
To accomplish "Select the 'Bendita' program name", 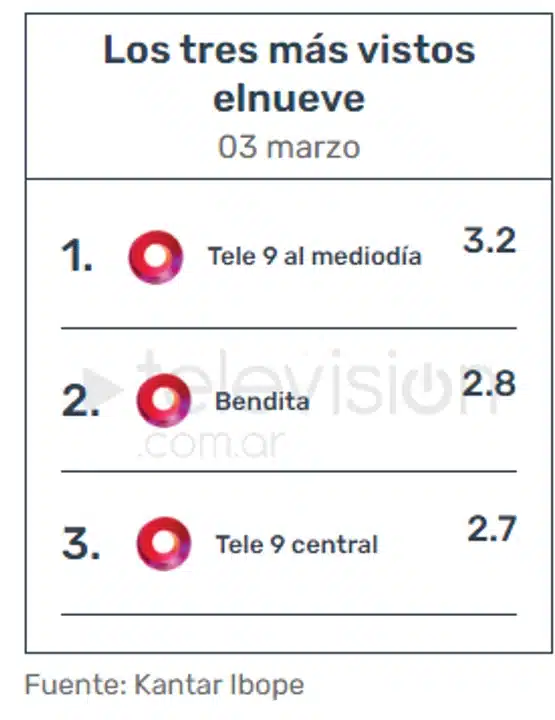I will click(x=262, y=401).
